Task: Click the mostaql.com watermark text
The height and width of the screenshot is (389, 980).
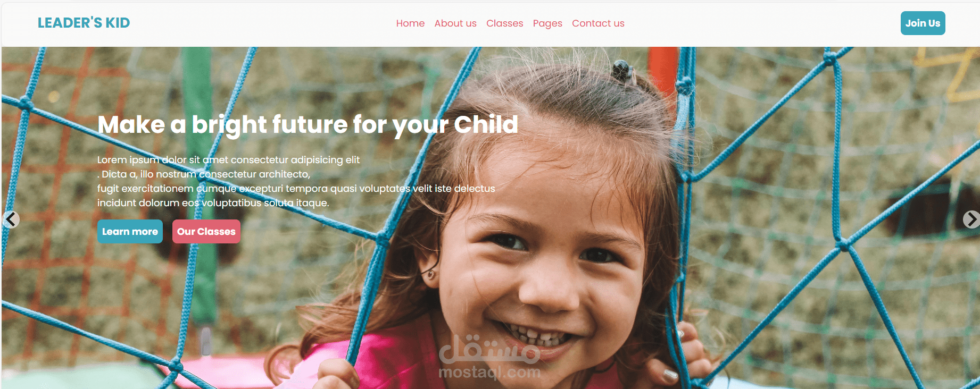Action: point(489,372)
